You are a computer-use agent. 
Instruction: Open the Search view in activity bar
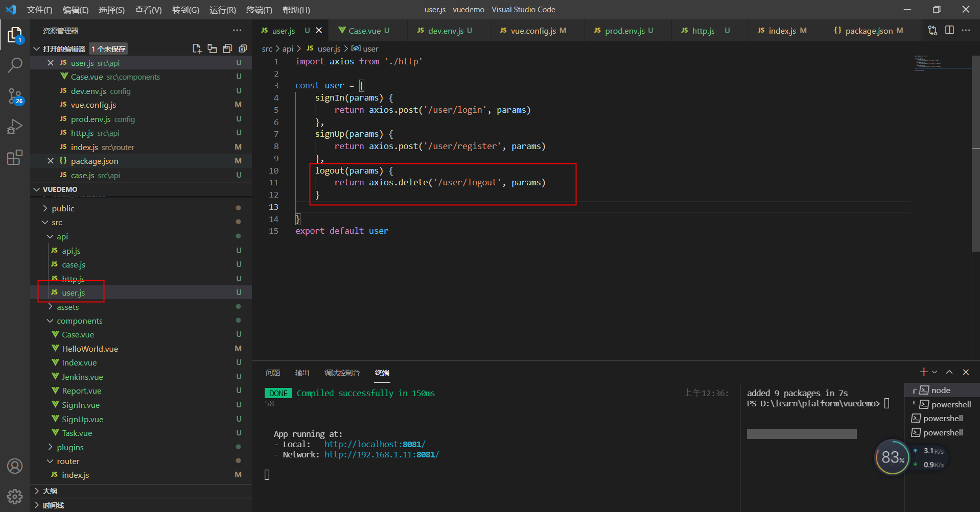(x=15, y=65)
